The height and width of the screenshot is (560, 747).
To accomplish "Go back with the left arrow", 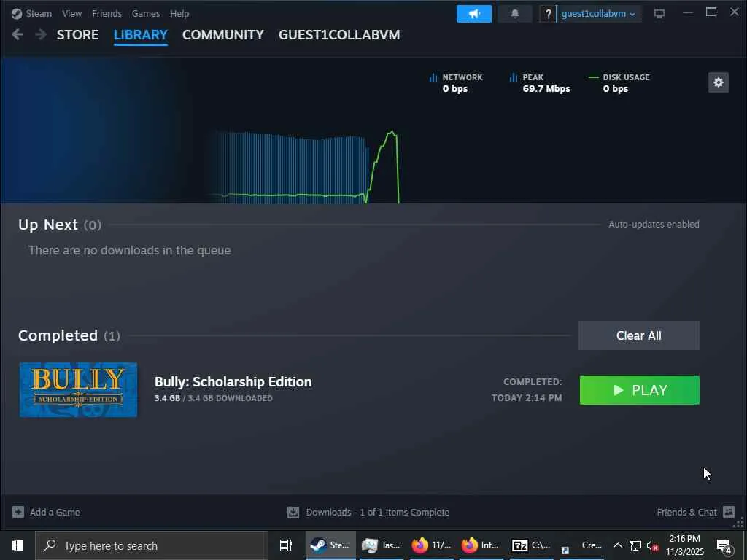I will tap(18, 34).
